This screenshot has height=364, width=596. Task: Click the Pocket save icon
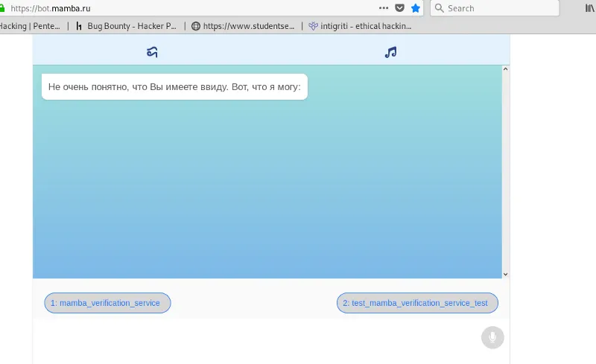(x=400, y=8)
